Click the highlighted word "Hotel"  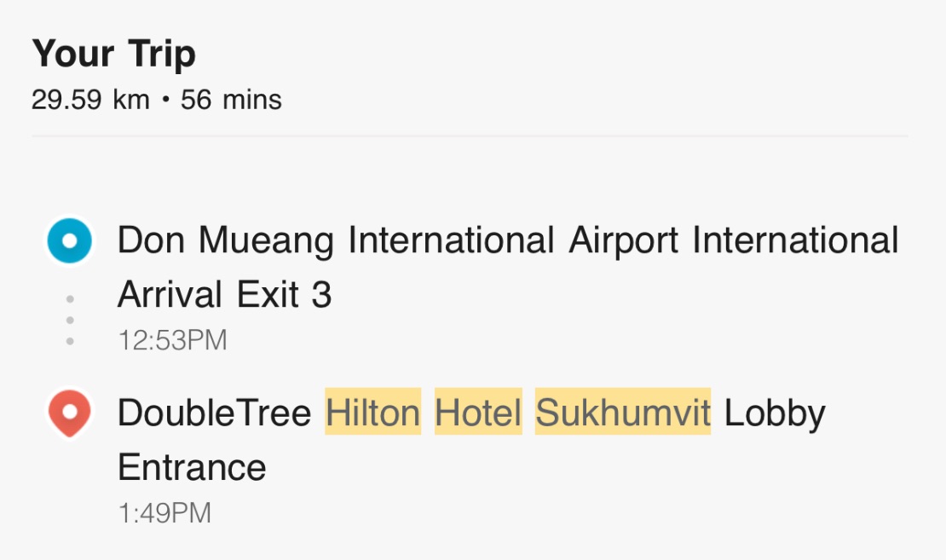[478, 413]
